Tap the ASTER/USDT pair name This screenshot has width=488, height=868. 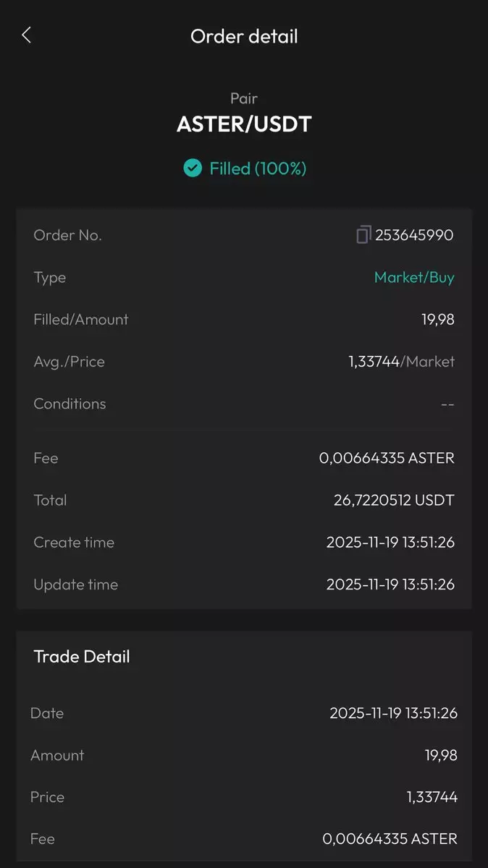point(244,124)
